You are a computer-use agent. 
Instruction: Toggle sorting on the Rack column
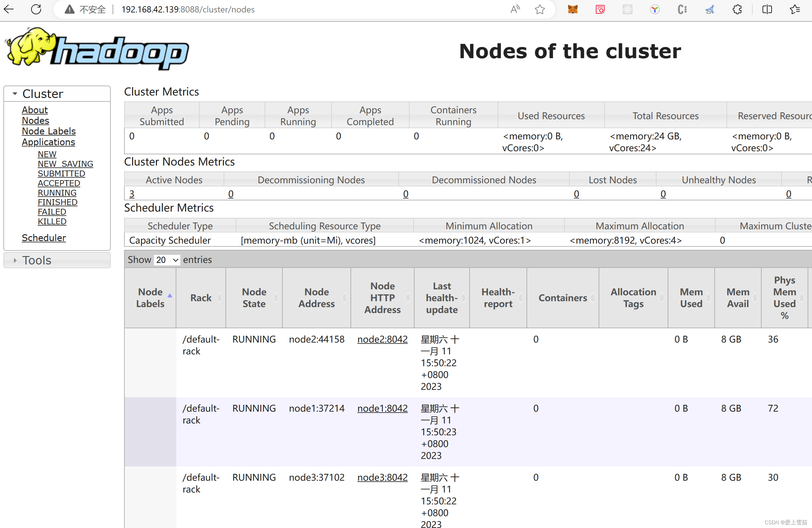coord(201,298)
